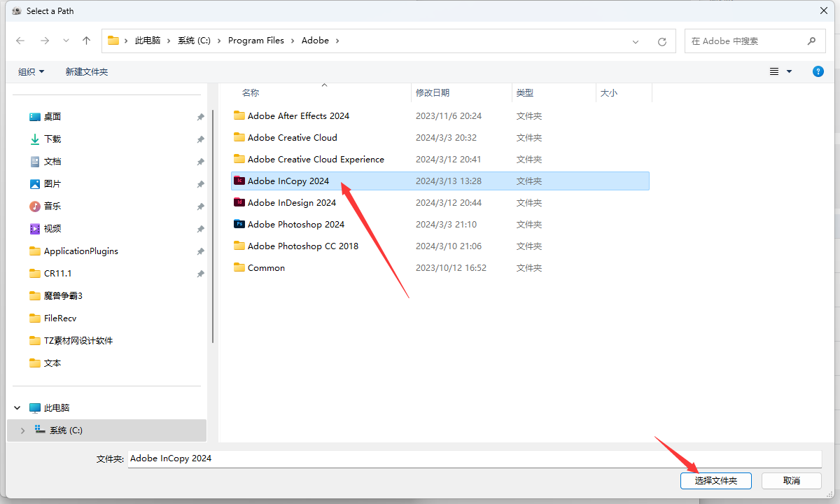Expand address bar history dropdown
Image resolution: width=840 pixels, height=504 pixels.
[x=636, y=41]
